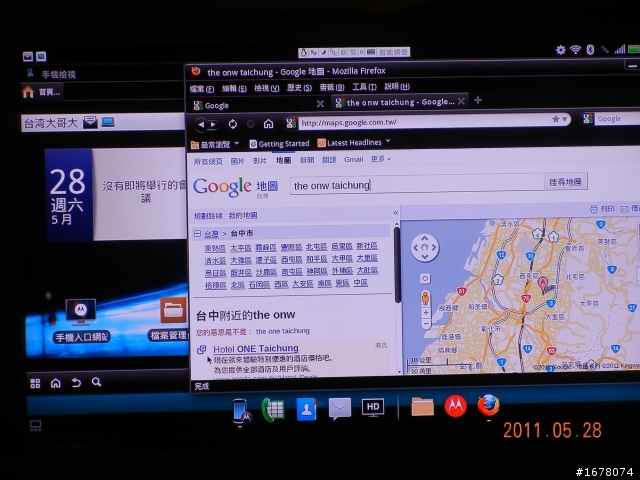This screenshot has height=480, width=640.
Task: Stop loading page in Firefox toolbar
Action: point(251,124)
